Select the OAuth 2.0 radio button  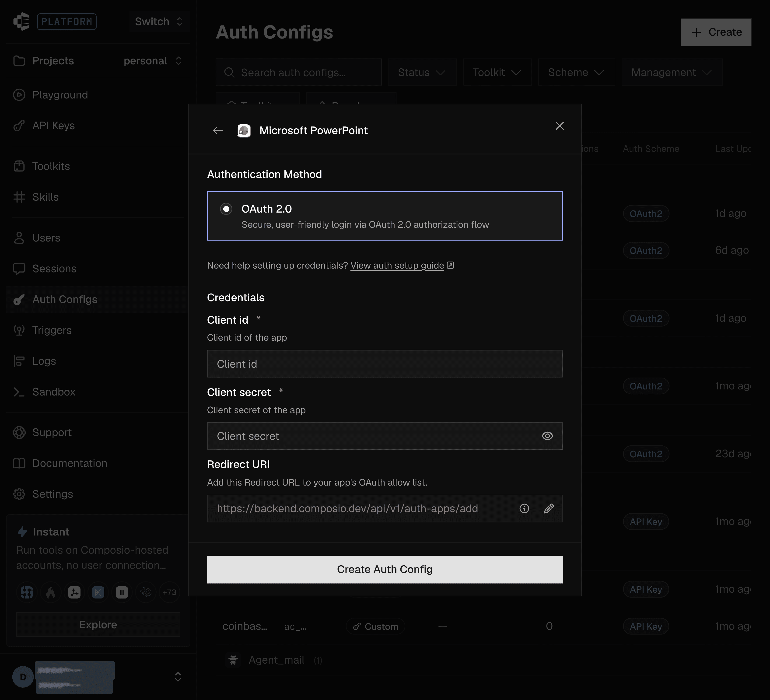click(226, 209)
